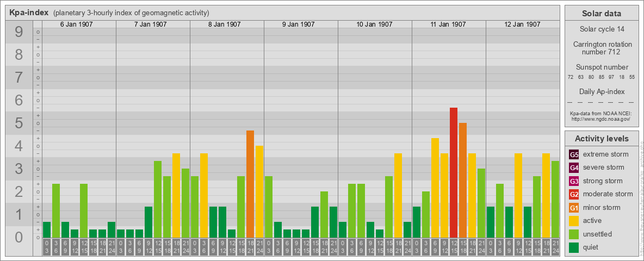Click the orange bar on 11 Jan 1907

tap(463, 180)
